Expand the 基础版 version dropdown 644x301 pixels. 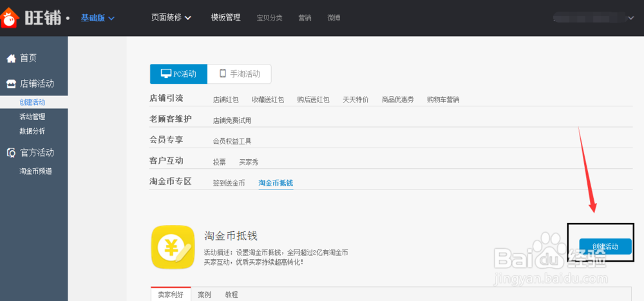(x=98, y=17)
